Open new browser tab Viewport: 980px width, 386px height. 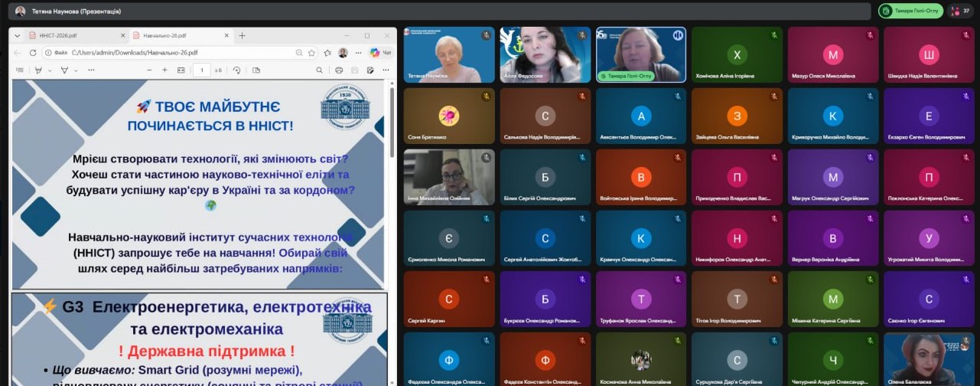(242, 36)
